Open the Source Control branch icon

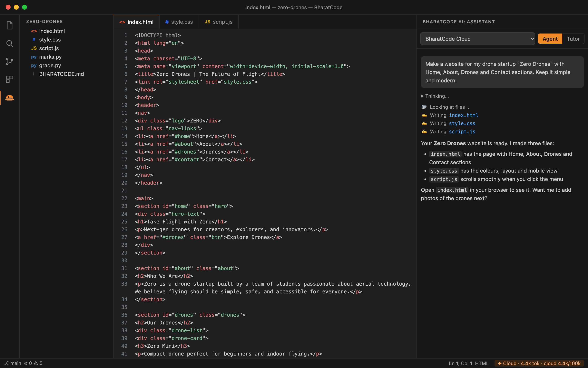pyautogui.click(x=9, y=61)
